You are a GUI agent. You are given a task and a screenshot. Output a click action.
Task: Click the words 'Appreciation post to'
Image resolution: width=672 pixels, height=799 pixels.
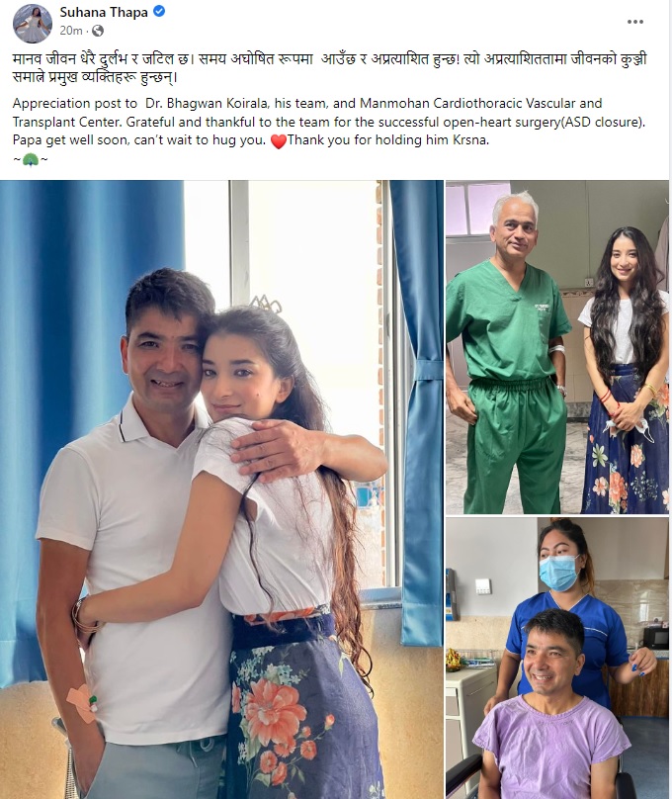[75, 104]
